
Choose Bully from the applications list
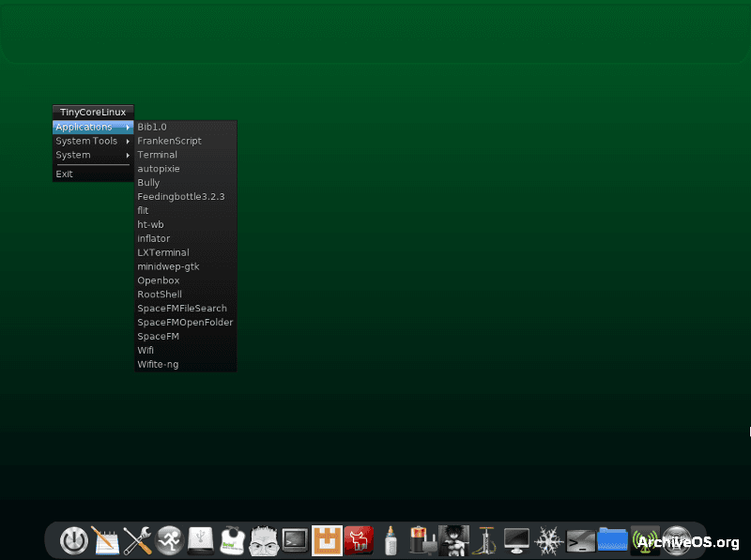186,182
